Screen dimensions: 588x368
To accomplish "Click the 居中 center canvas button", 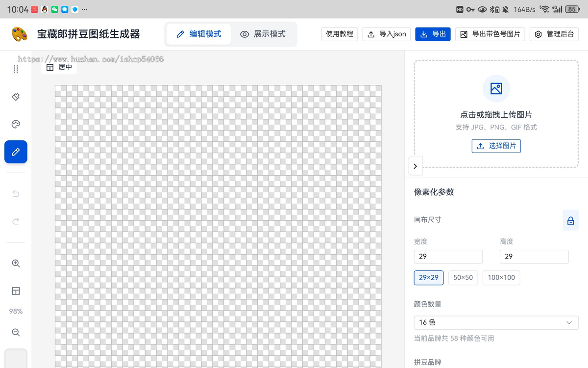I will pyautogui.click(x=59, y=67).
